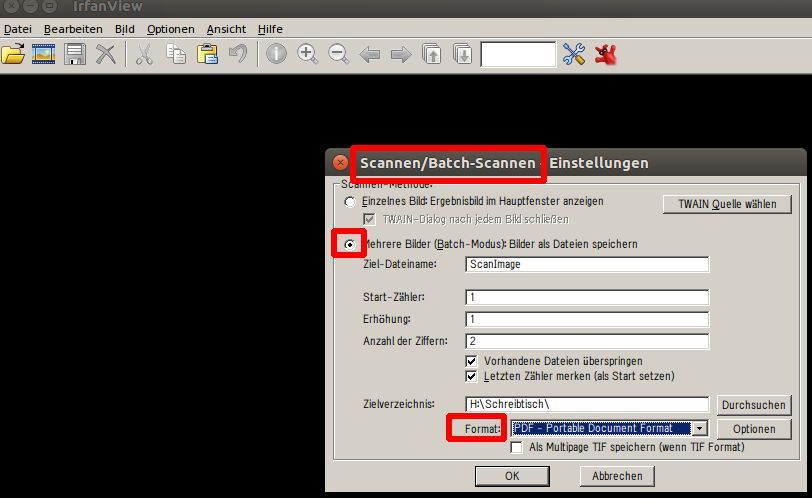Confirm with the OK button
Image resolution: width=812 pixels, height=498 pixels.
[512, 476]
